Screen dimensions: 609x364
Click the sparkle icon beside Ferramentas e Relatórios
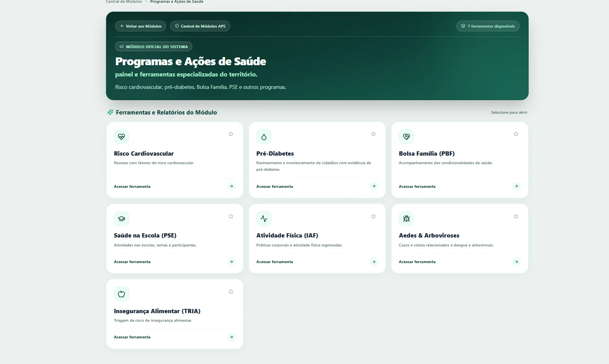pos(110,112)
